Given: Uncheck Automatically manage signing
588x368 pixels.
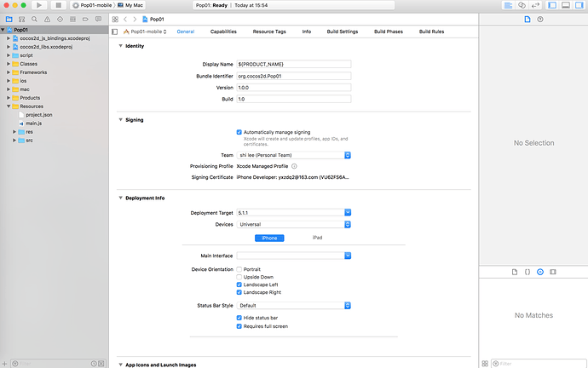Looking at the screenshot, I should coord(239,132).
